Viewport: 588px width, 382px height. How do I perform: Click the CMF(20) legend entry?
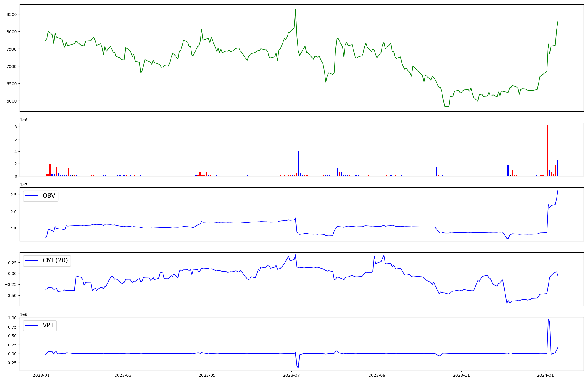click(x=55, y=260)
